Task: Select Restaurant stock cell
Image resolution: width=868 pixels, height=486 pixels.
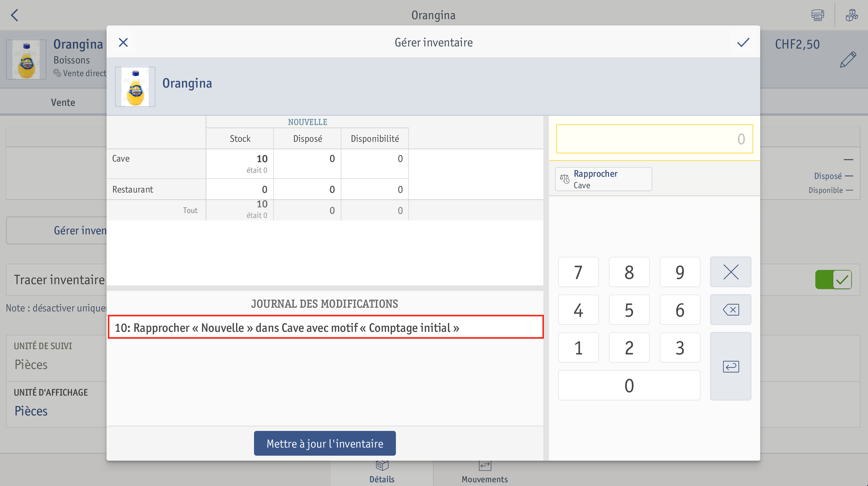Action: pos(239,189)
